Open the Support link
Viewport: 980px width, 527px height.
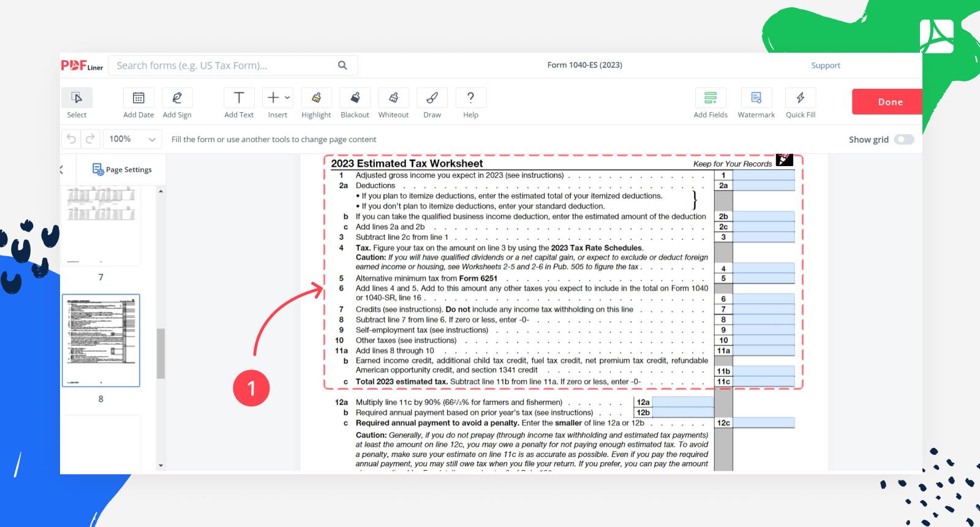[826, 66]
